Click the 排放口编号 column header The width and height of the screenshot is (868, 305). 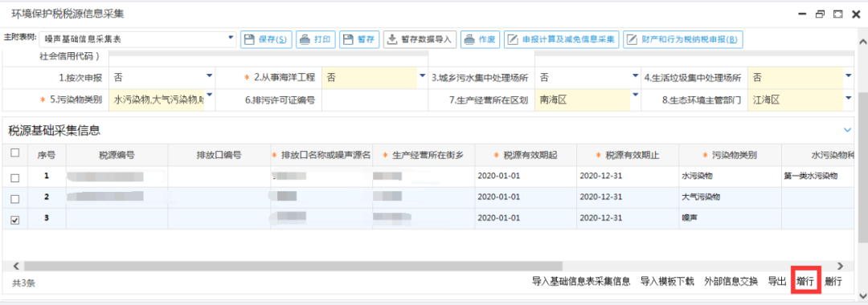[x=219, y=155]
